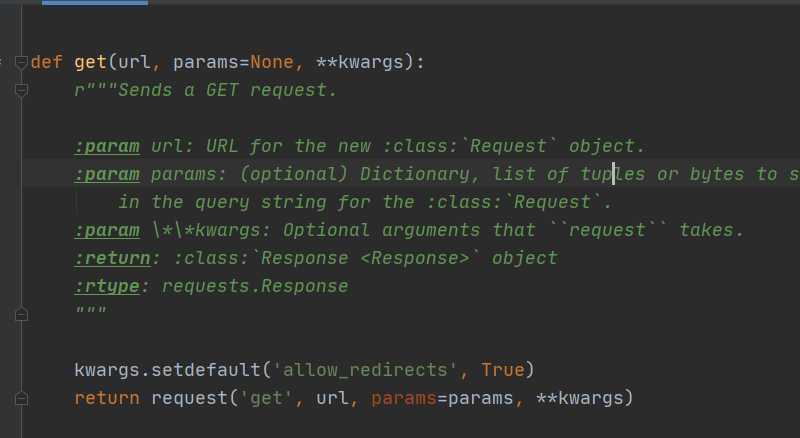Viewport: 800px width, 438px height.
Task: Click the :param tag before \*\*kwargs
Action: click(x=107, y=230)
